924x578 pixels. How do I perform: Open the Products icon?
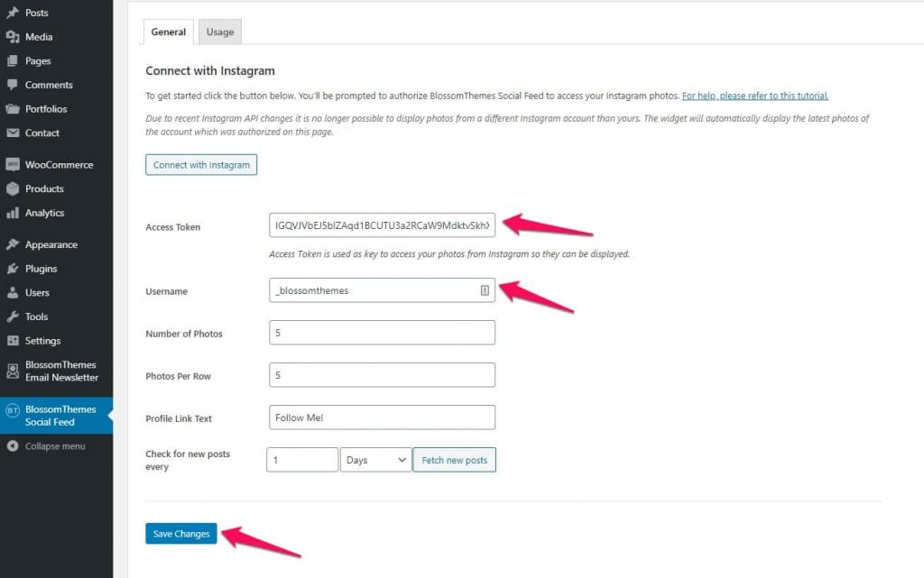pos(11,188)
